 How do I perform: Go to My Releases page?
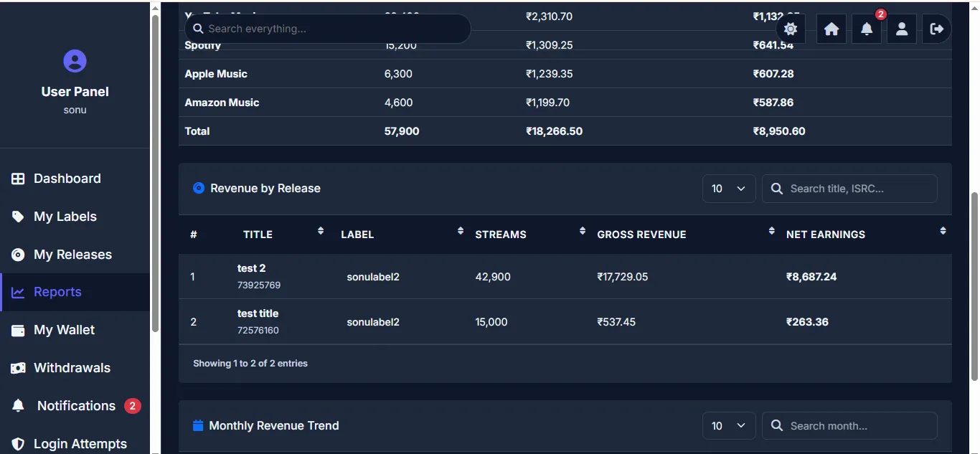coord(75,255)
